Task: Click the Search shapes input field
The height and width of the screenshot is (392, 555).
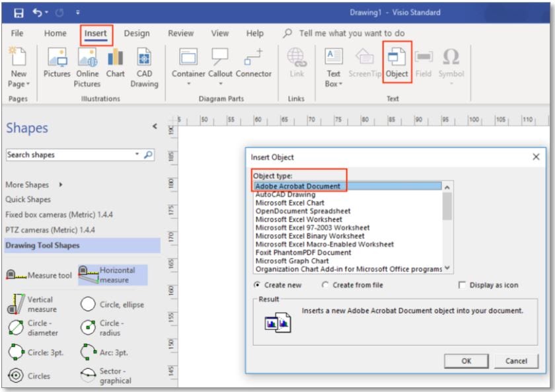Action: click(x=70, y=155)
